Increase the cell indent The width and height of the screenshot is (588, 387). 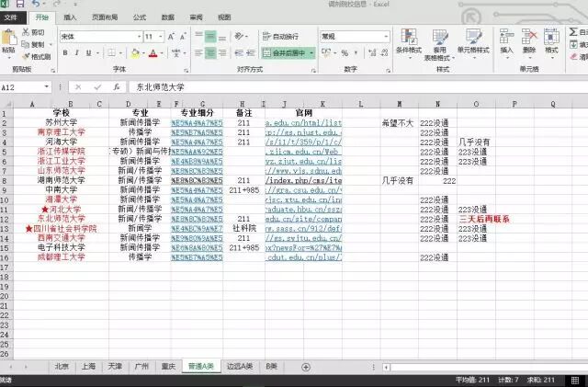coord(251,53)
